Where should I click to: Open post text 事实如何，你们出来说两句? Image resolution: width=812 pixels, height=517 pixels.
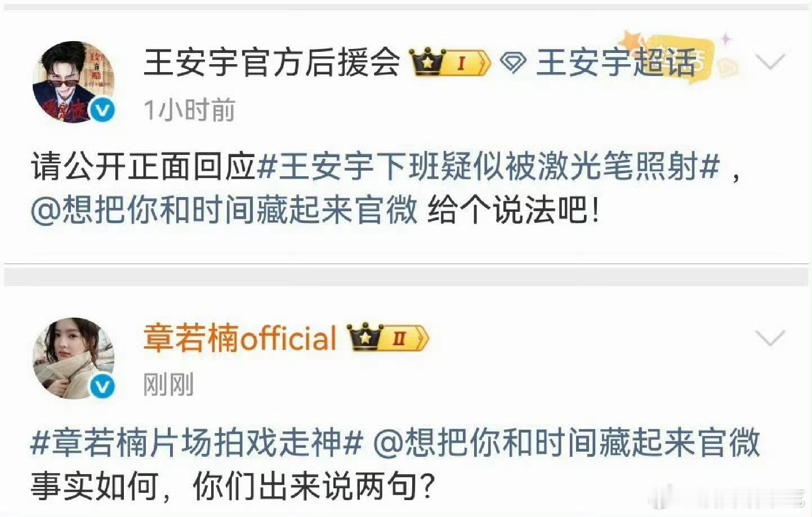pos(233,485)
